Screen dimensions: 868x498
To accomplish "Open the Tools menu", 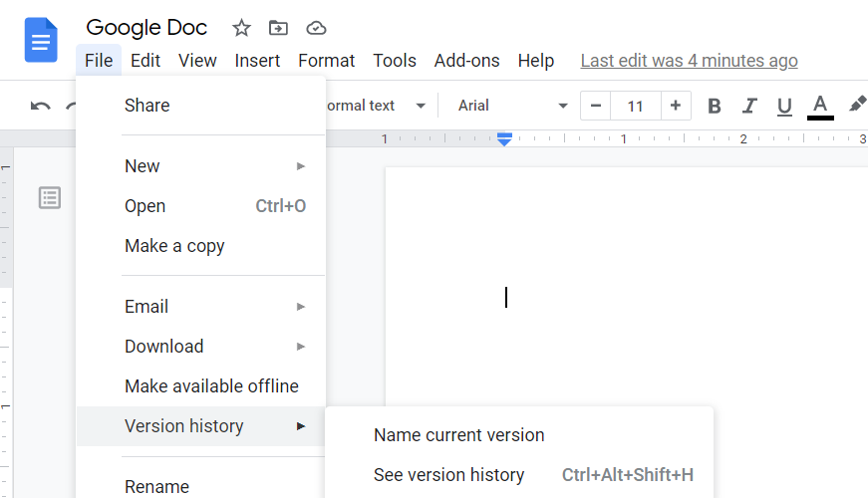I will (x=395, y=61).
